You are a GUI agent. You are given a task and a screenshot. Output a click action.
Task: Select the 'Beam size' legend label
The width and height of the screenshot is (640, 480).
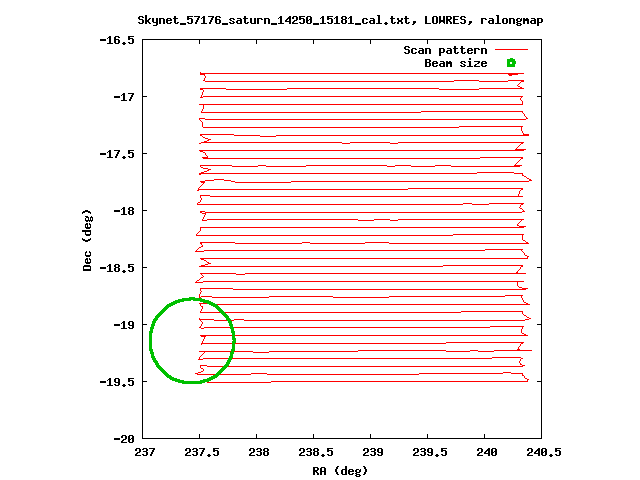[456, 63]
